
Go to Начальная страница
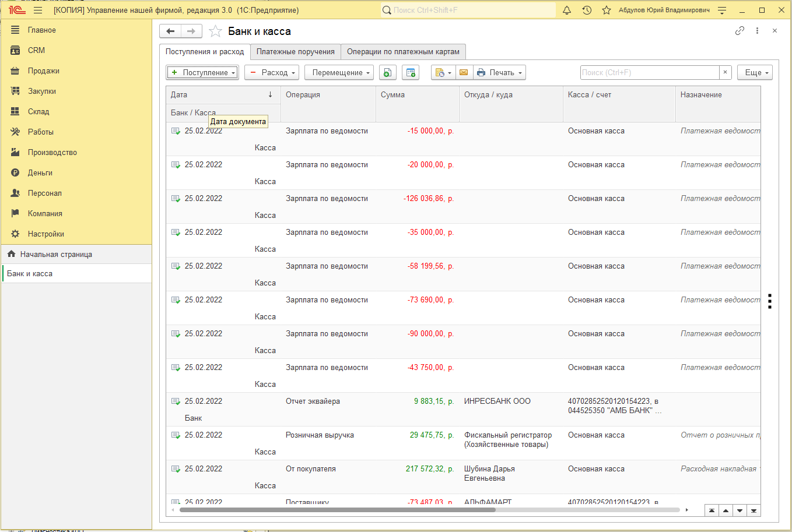click(56, 254)
